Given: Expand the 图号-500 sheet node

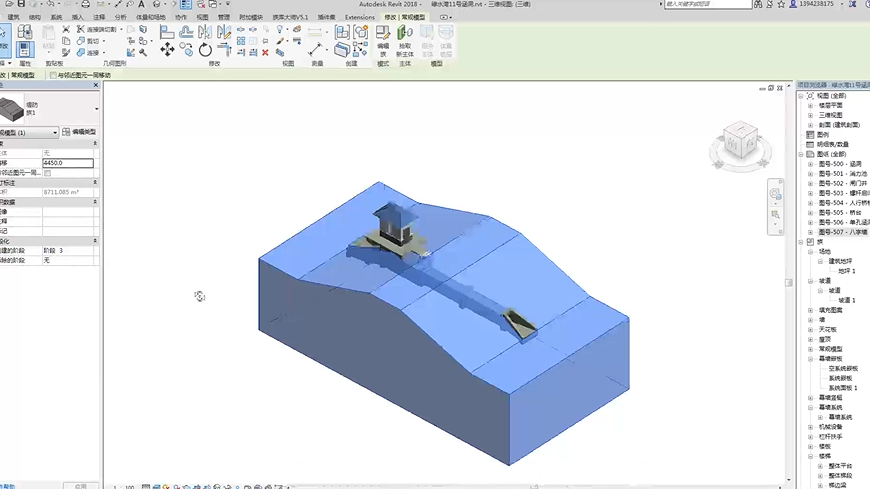Looking at the screenshot, I should click(x=810, y=164).
